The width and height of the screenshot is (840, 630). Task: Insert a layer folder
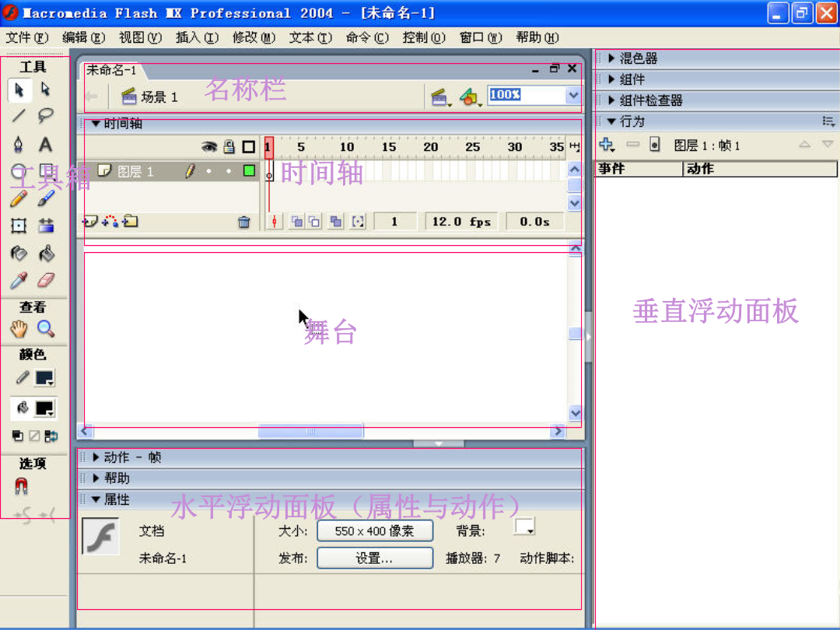(x=130, y=221)
